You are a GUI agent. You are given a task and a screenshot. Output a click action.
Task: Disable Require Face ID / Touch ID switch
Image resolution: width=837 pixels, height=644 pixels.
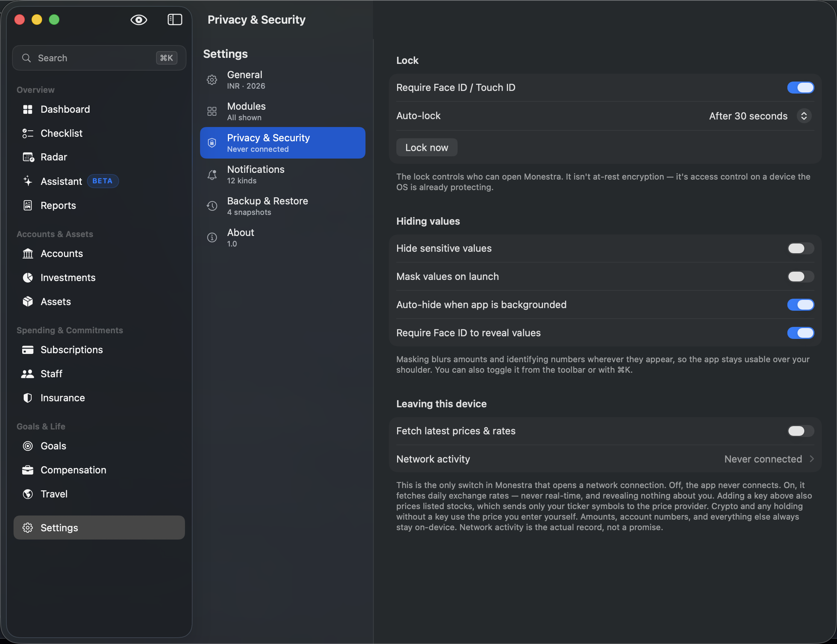point(800,88)
